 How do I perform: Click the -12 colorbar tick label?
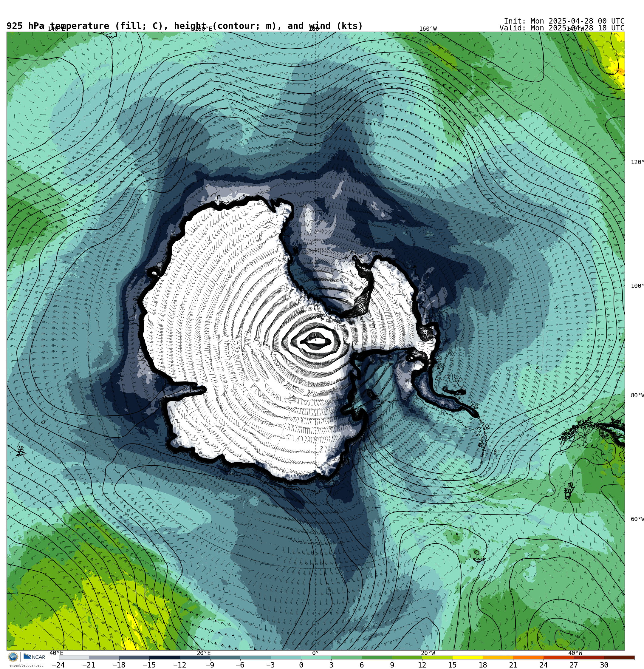coord(179,665)
